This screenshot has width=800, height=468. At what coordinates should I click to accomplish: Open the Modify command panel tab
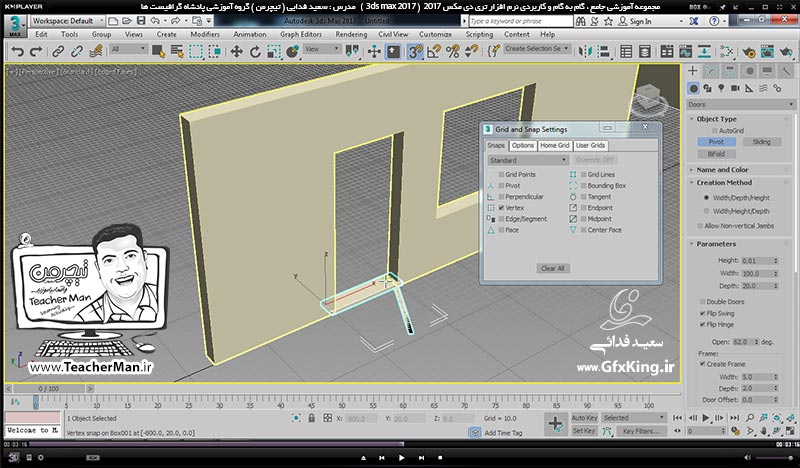point(711,71)
